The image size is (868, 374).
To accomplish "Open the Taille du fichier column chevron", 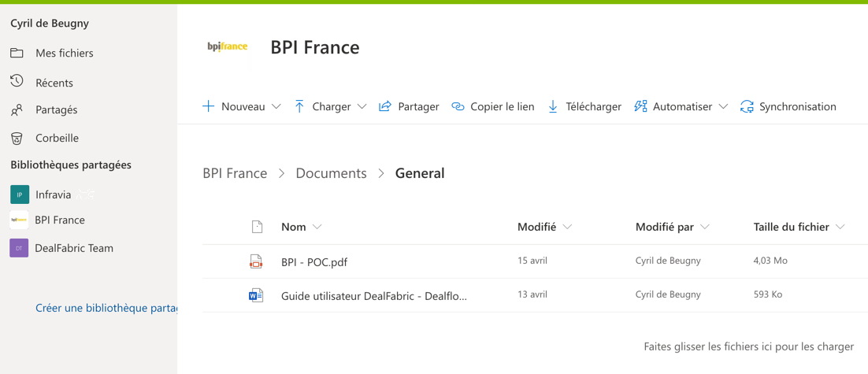I will point(840,227).
